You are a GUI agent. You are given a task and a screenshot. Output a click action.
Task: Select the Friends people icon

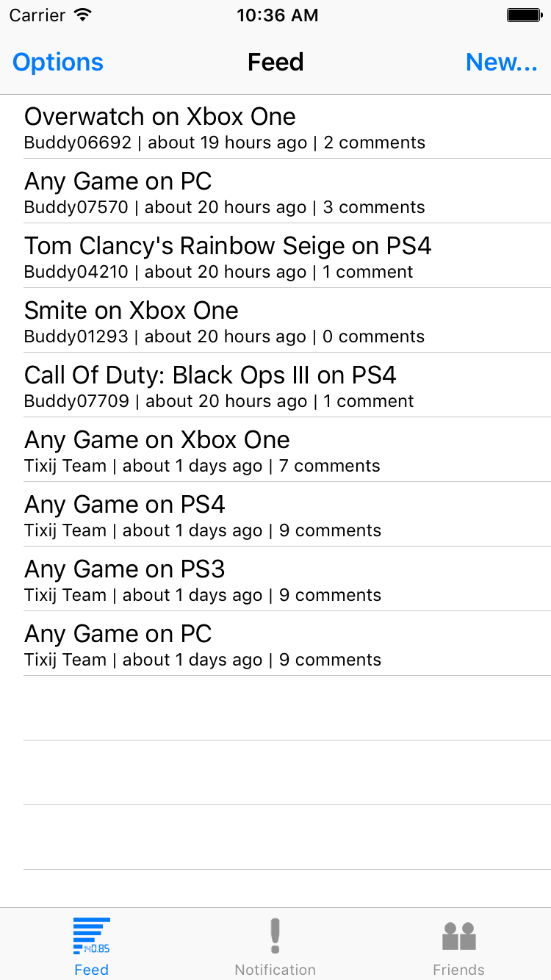(459, 937)
